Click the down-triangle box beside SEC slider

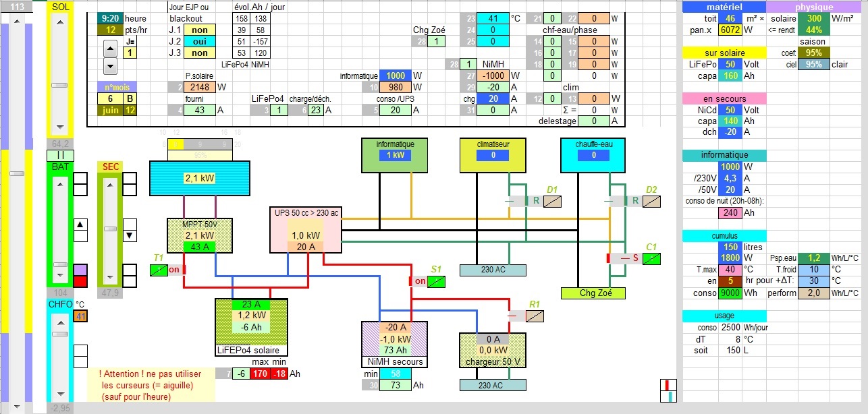click(x=129, y=235)
